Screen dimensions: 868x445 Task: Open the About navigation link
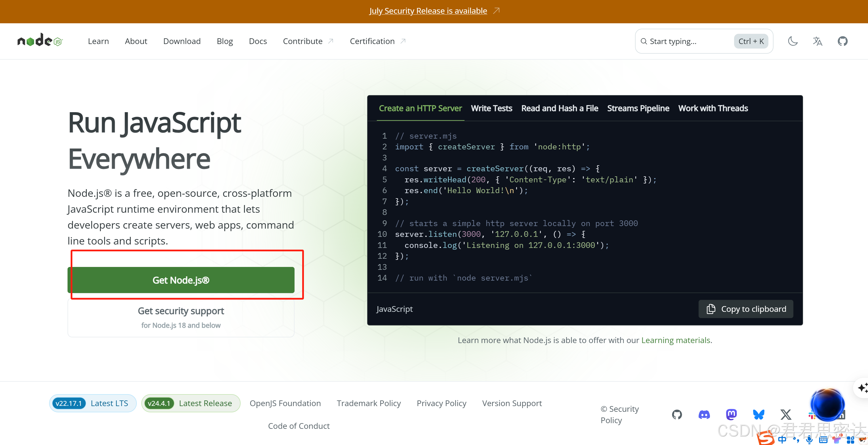136,41
